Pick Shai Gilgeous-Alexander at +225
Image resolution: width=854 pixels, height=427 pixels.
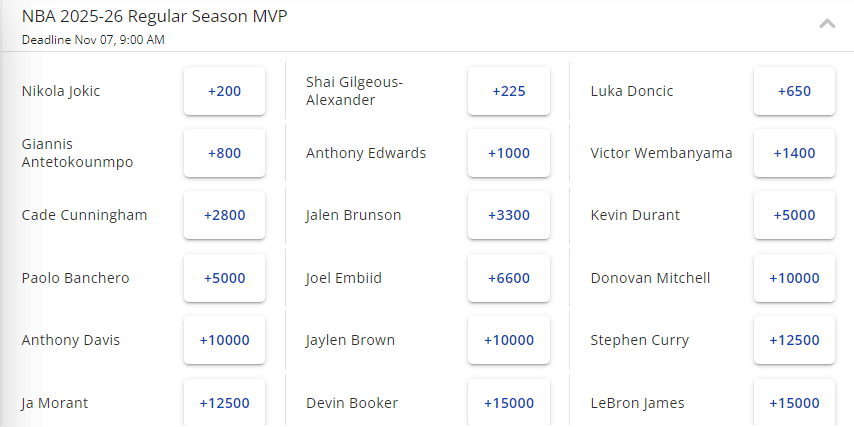pos(509,91)
